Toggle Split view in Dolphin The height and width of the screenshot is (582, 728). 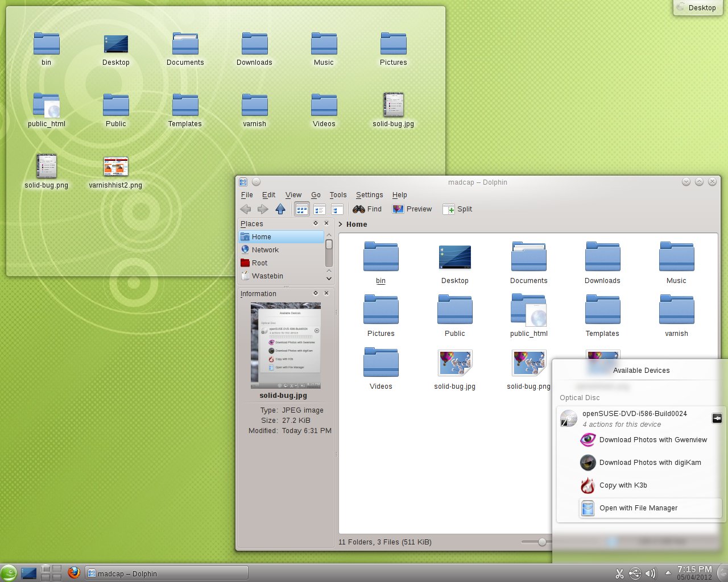(457, 209)
